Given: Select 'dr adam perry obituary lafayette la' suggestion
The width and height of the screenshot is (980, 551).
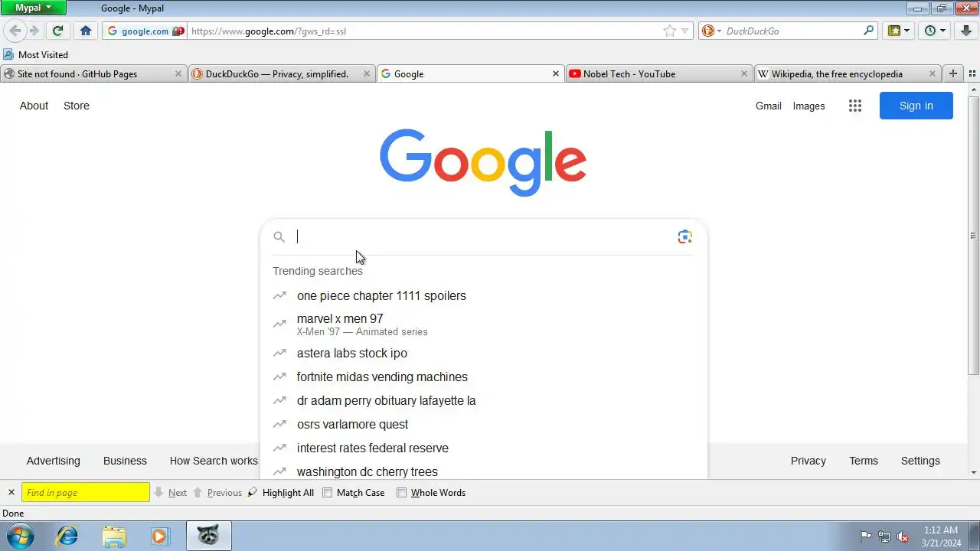Looking at the screenshot, I should tap(483, 400).
